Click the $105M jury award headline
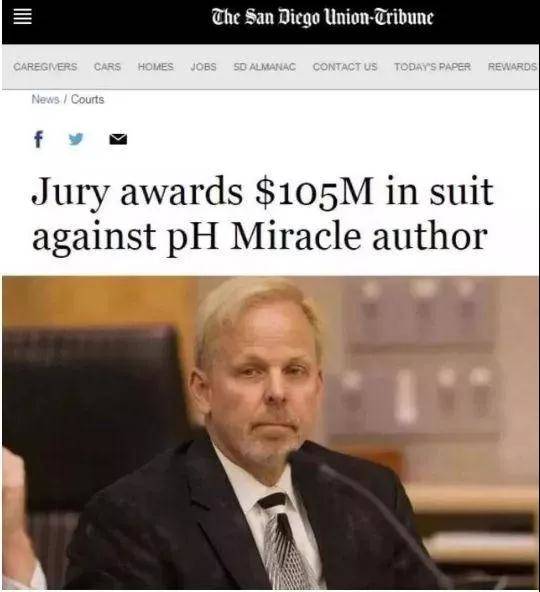 click(263, 214)
